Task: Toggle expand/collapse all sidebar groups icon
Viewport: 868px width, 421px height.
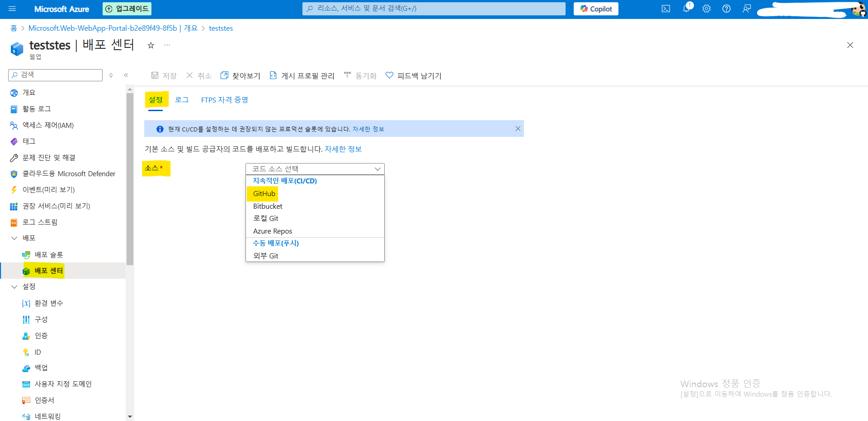Action: click(x=111, y=75)
